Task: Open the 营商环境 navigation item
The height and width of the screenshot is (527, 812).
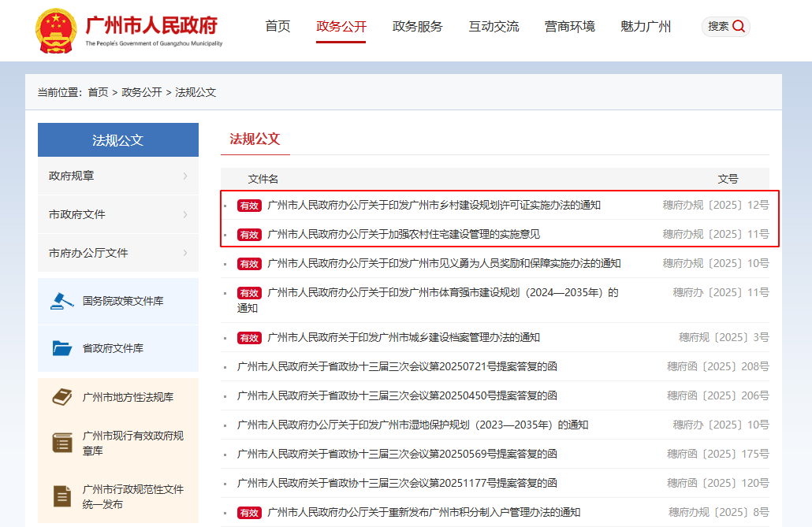Action: (570, 27)
